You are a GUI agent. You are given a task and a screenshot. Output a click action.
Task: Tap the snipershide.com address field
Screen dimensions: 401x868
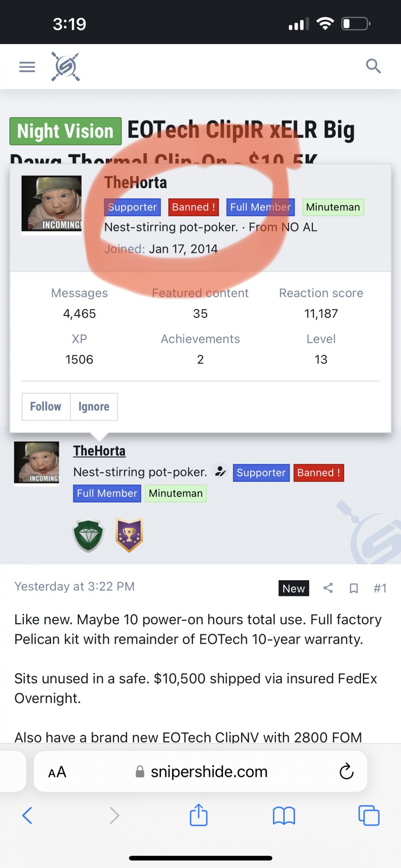coord(200,771)
